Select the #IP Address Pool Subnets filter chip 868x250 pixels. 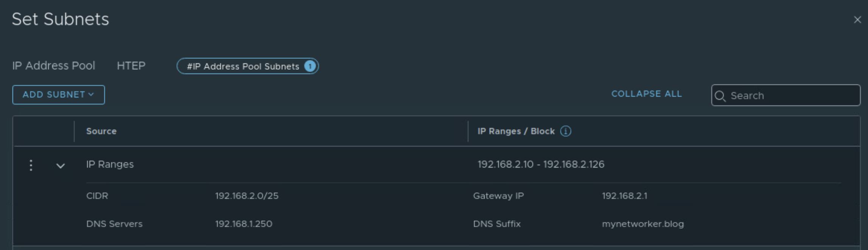[243, 66]
